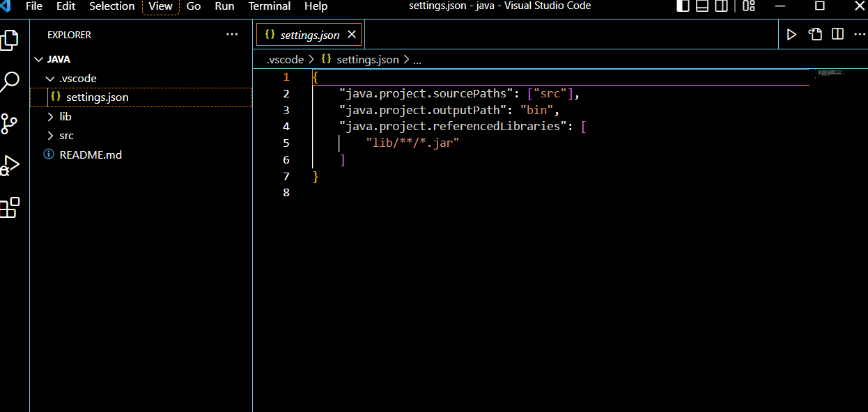Minimize the VS Code window

tap(782, 6)
